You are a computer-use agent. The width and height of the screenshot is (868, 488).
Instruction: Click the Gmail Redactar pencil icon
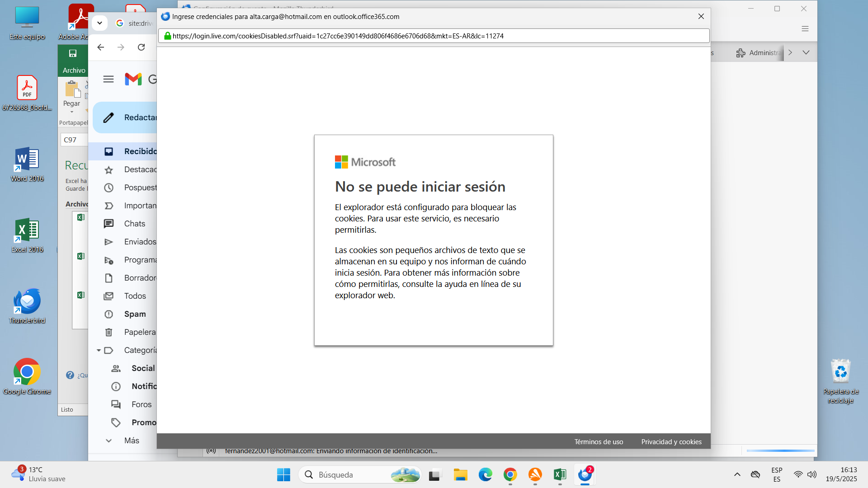click(108, 117)
